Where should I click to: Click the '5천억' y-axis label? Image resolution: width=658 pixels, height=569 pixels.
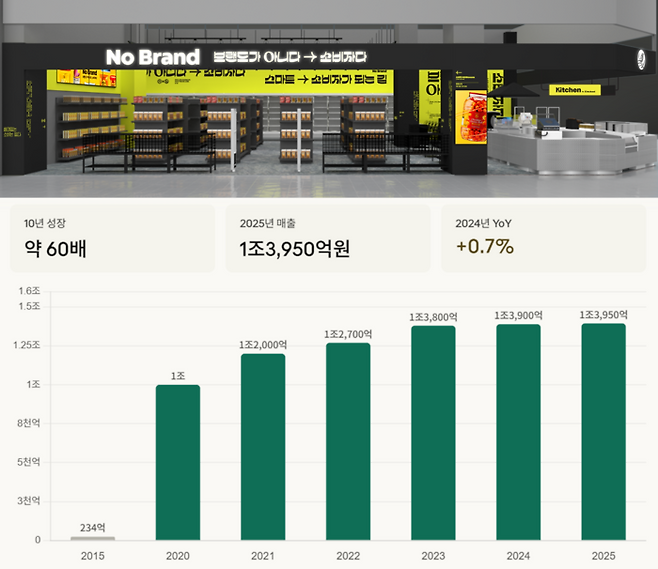tap(29, 462)
